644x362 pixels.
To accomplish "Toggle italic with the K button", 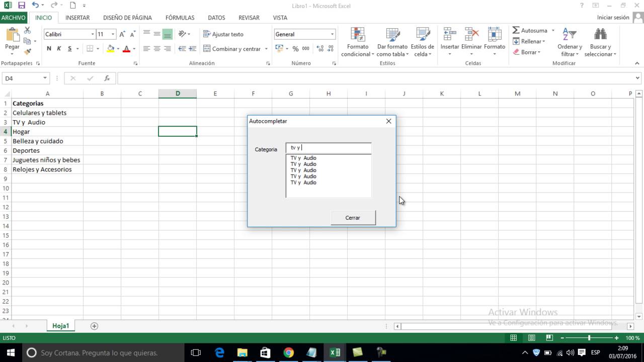I will [x=59, y=49].
